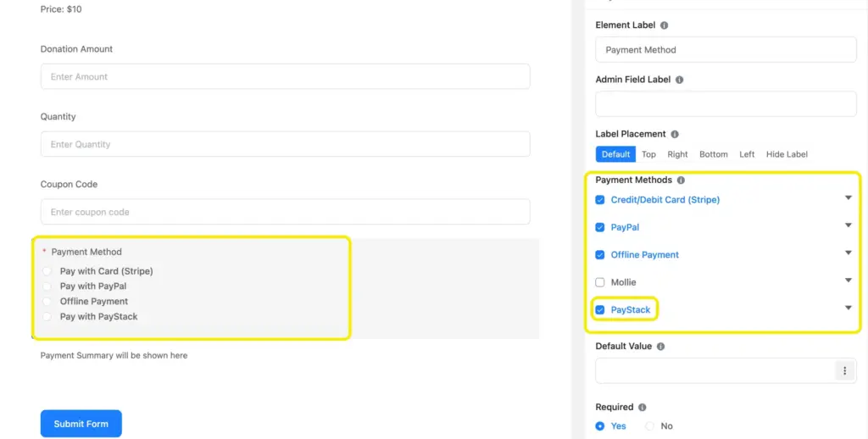This screenshot has width=868, height=439.
Task: Open Admin Field Label info icon
Action: point(679,80)
